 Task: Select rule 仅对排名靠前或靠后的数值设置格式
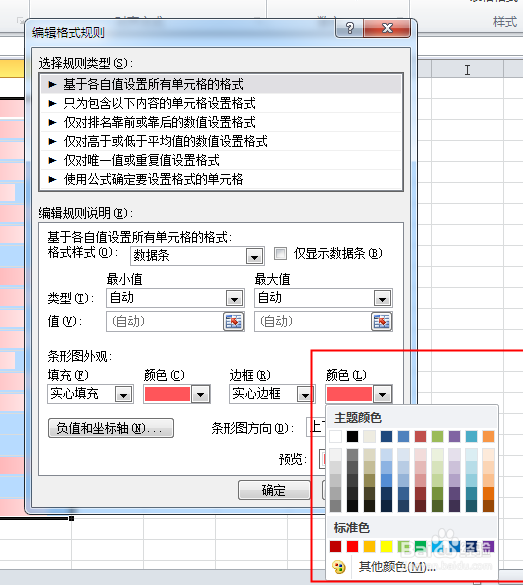pyautogui.click(x=221, y=122)
